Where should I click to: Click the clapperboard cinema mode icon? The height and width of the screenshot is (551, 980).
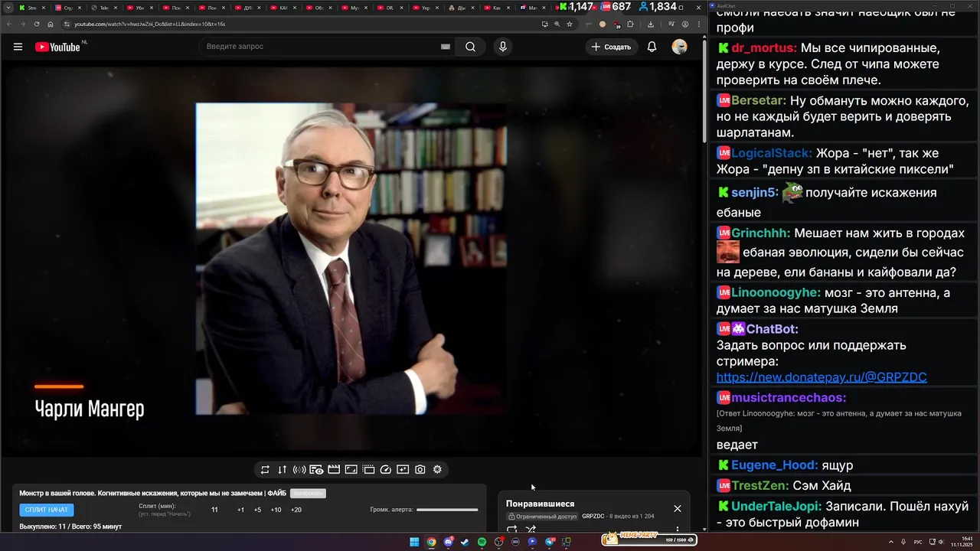[x=334, y=470]
